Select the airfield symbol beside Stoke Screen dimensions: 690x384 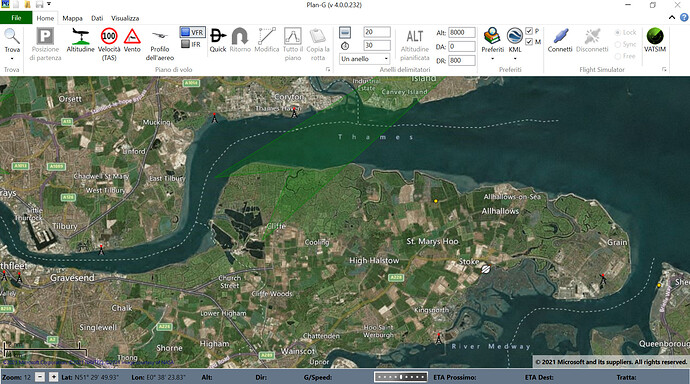coord(485,269)
